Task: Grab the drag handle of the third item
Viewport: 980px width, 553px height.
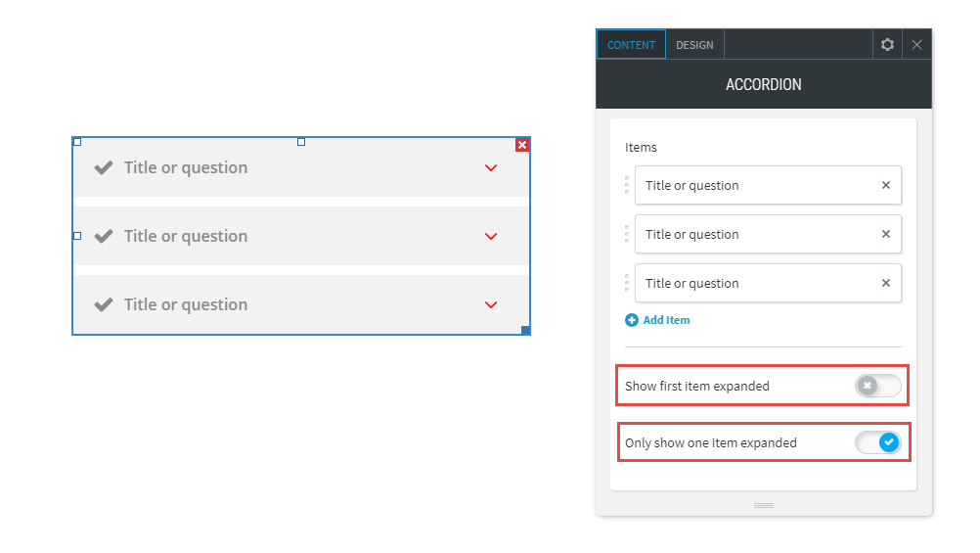Action: coord(627,283)
